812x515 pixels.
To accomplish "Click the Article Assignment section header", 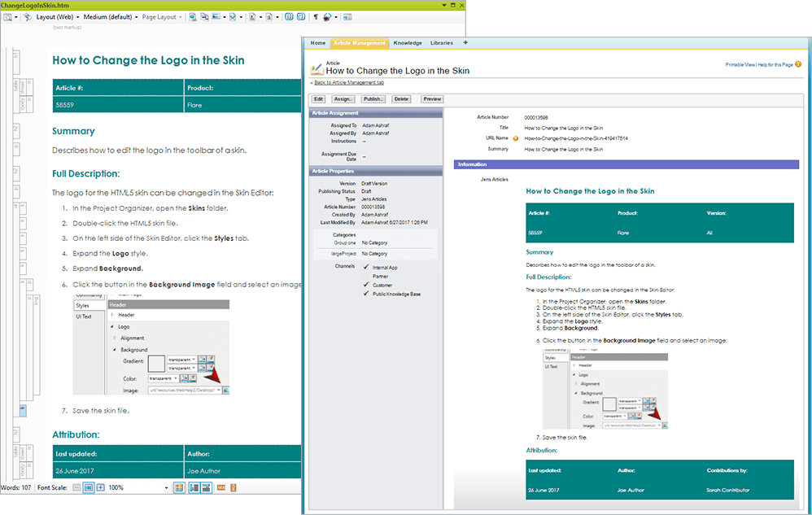I will (x=376, y=113).
